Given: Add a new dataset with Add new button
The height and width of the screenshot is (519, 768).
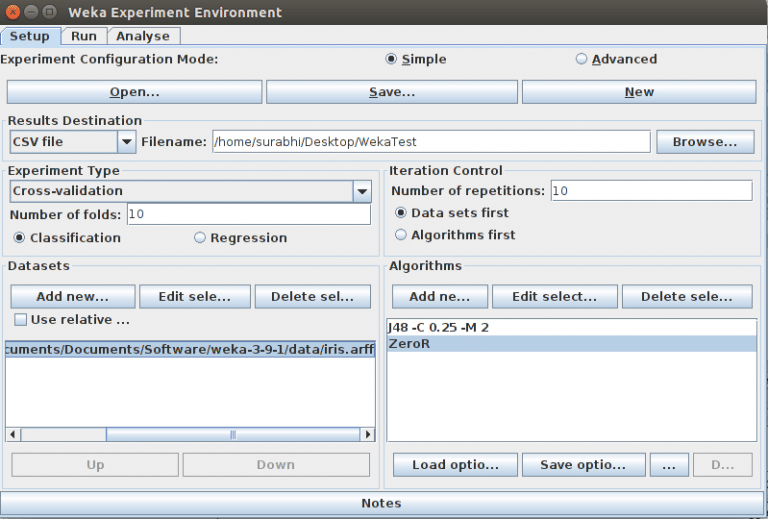Looking at the screenshot, I should point(72,297).
